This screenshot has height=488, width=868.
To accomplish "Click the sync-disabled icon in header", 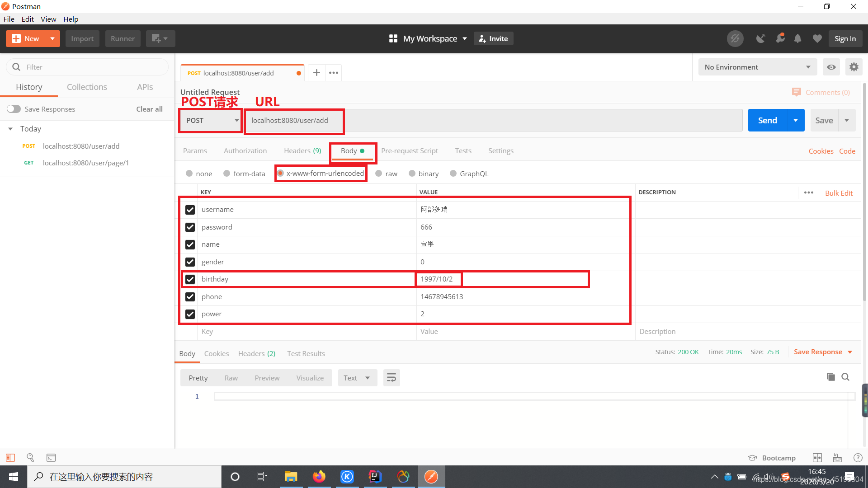I will (x=735, y=38).
